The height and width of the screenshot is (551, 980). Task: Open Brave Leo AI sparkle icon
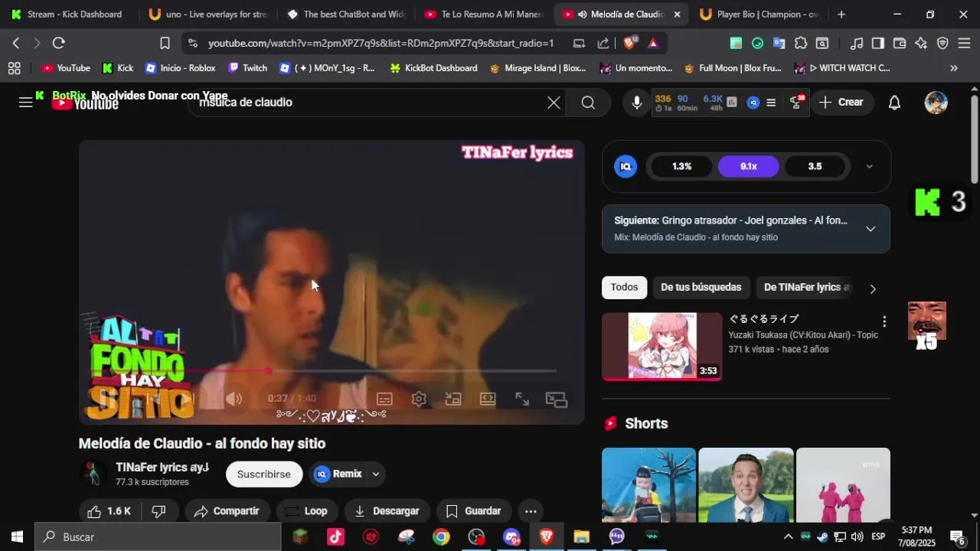[x=921, y=44]
